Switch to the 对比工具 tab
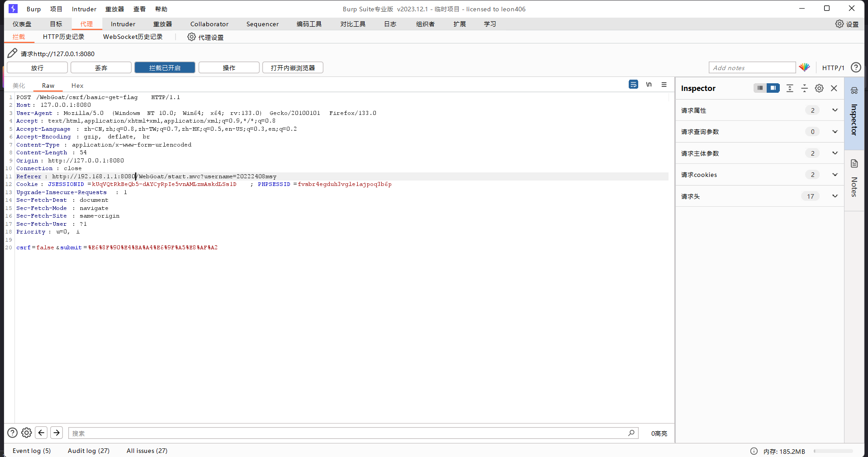868x457 pixels. (353, 24)
